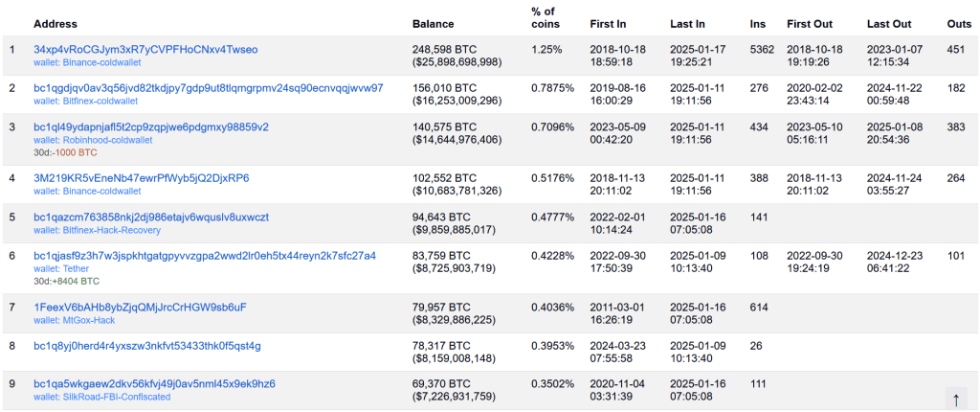Open the address starting with bc1ql49ydapnjafl5t
The image size is (980, 412).
coord(151,126)
